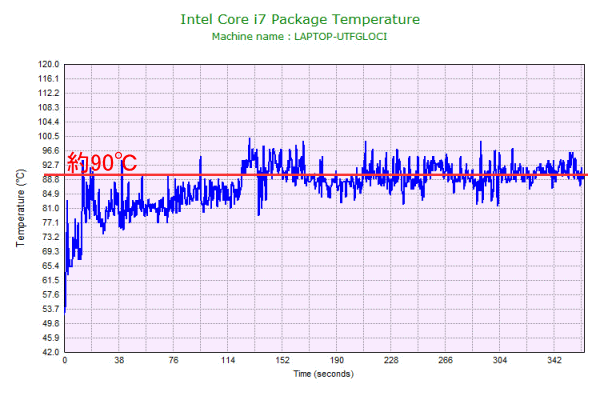The width and height of the screenshot is (600, 400).
Task: Click the x-axis value '114'
Action: pos(228,360)
